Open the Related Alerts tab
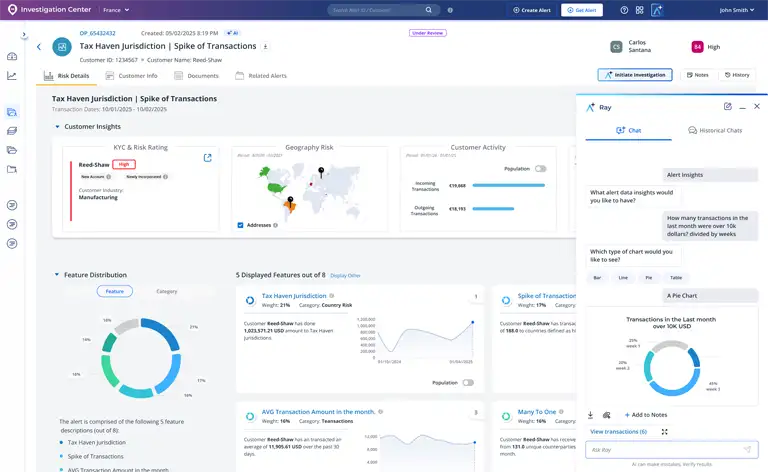 click(x=261, y=76)
